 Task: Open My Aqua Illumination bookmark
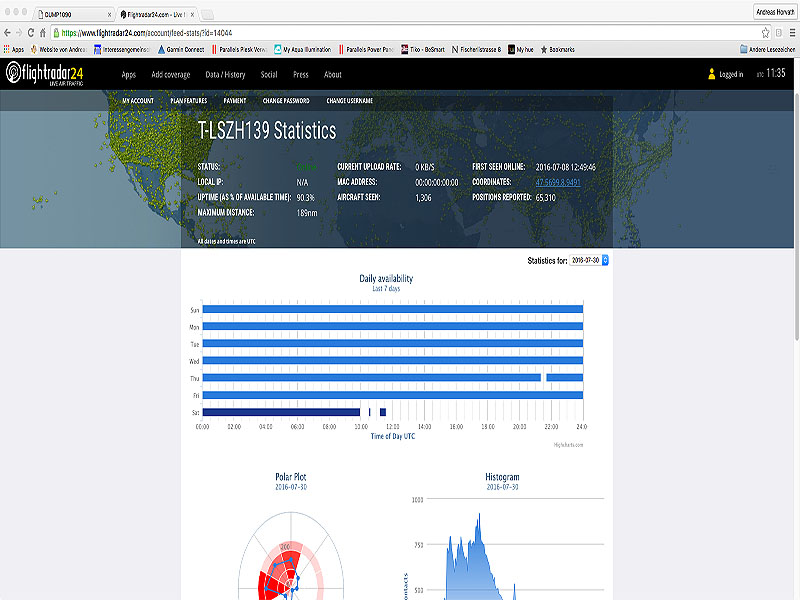click(303, 49)
